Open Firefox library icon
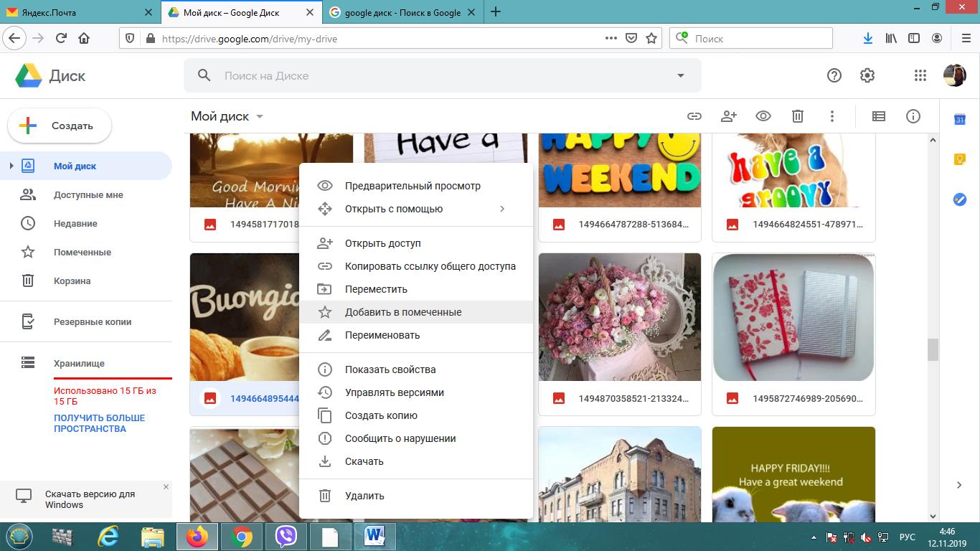The width and height of the screenshot is (980, 551). pyautogui.click(x=891, y=39)
